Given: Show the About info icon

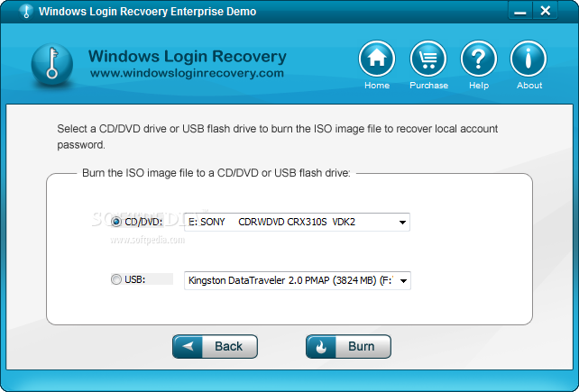Looking at the screenshot, I should coord(528,59).
